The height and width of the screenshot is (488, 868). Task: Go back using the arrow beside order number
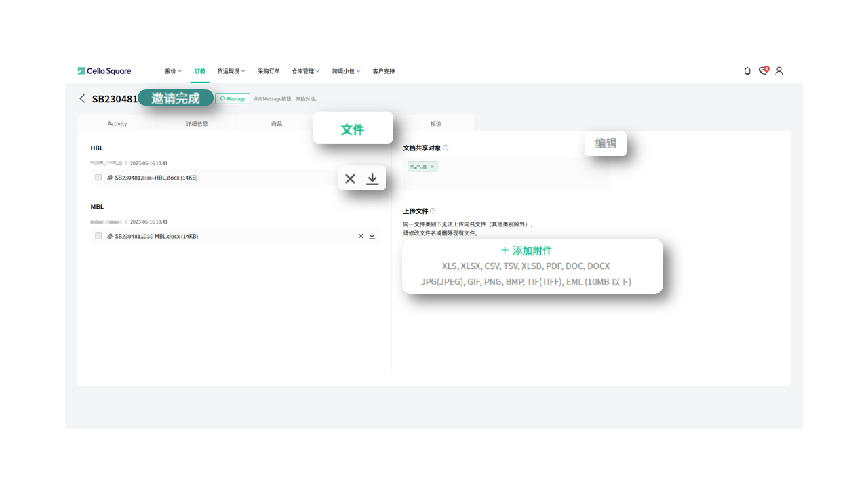pyautogui.click(x=82, y=98)
